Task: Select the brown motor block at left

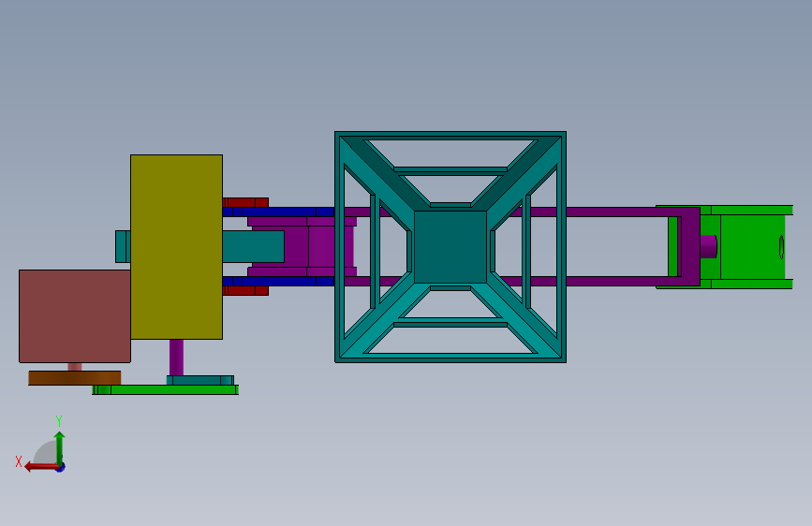Action: coord(75,316)
